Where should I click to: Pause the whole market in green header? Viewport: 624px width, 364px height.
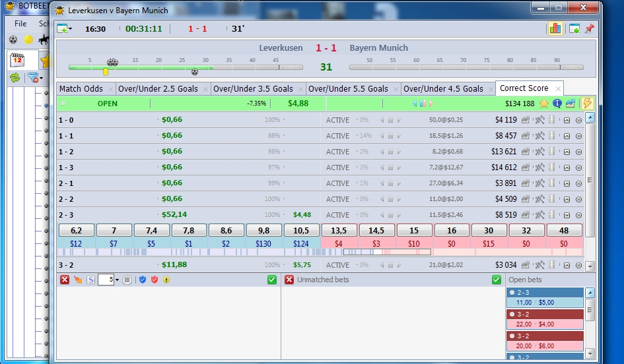pyautogui.click(x=423, y=104)
